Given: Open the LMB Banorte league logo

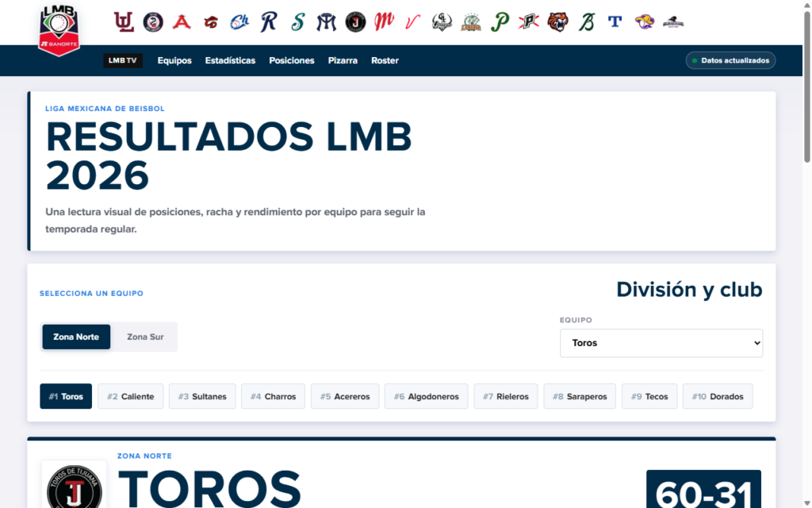Looking at the screenshot, I should click(x=59, y=30).
